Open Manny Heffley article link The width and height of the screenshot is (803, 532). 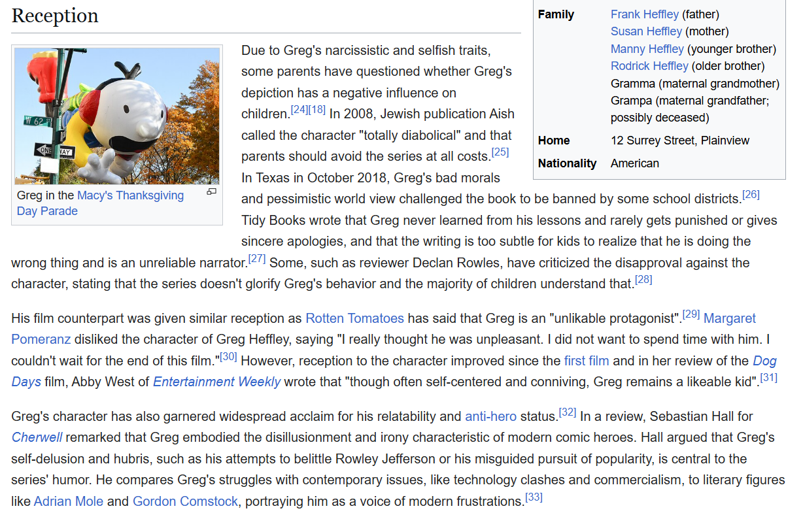tap(647, 49)
